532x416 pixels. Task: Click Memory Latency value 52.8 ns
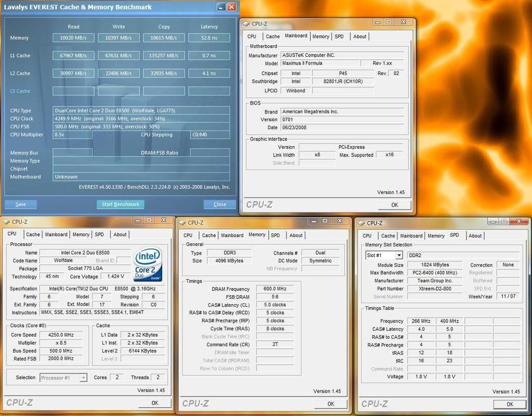pyautogui.click(x=209, y=37)
